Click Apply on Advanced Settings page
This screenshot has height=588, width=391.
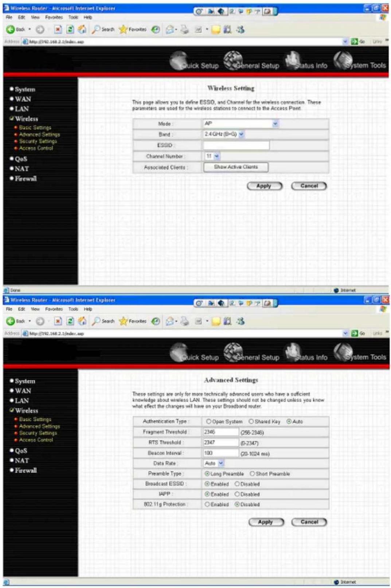click(x=266, y=522)
